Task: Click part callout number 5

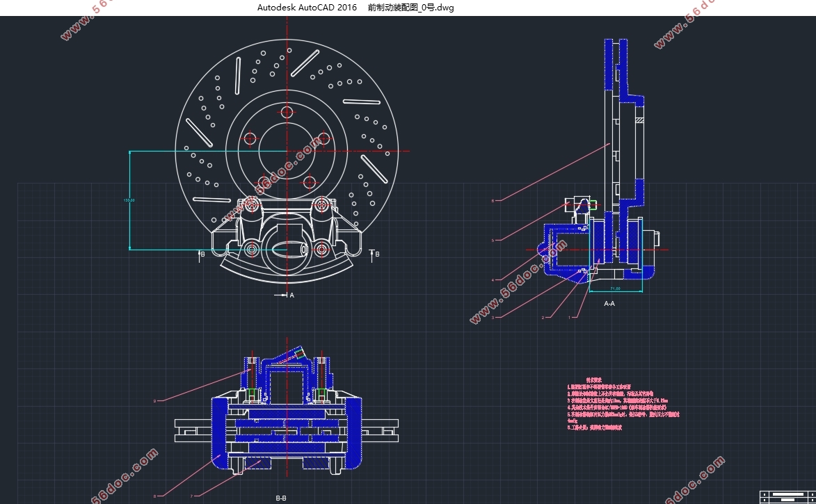Action: coord(493,241)
